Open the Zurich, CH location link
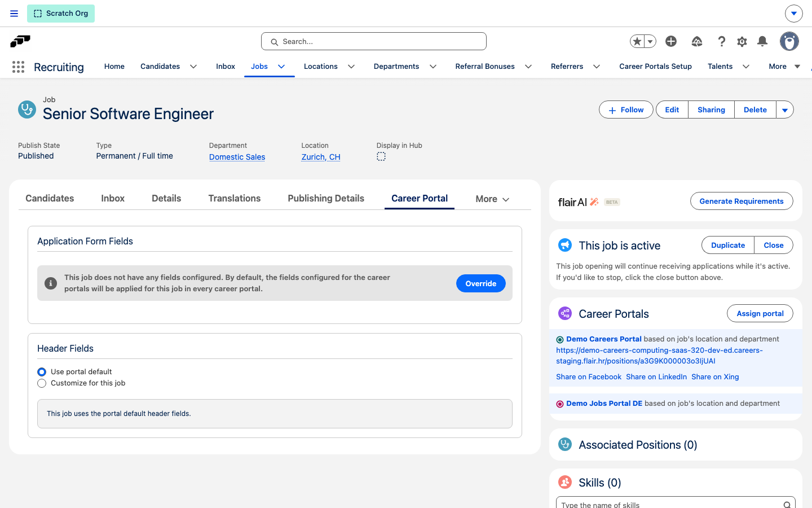Viewport: 812px width, 508px height. [x=321, y=157]
